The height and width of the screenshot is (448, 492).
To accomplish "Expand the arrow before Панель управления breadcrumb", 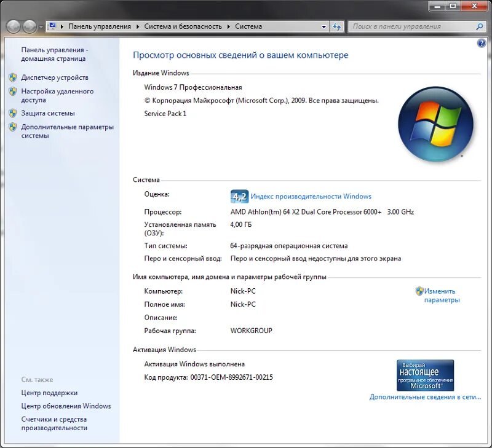I will pyautogui.click(x=62, y=26).
